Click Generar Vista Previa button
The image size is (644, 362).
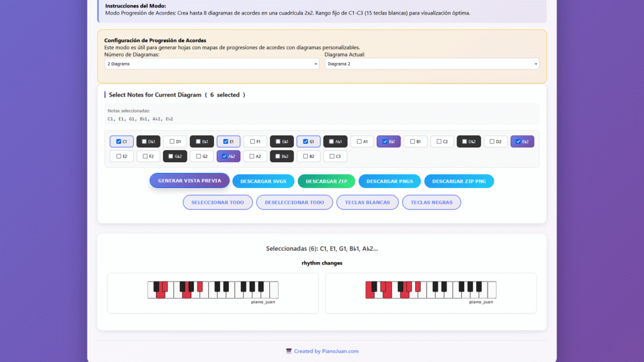click(x=189, y=181)
